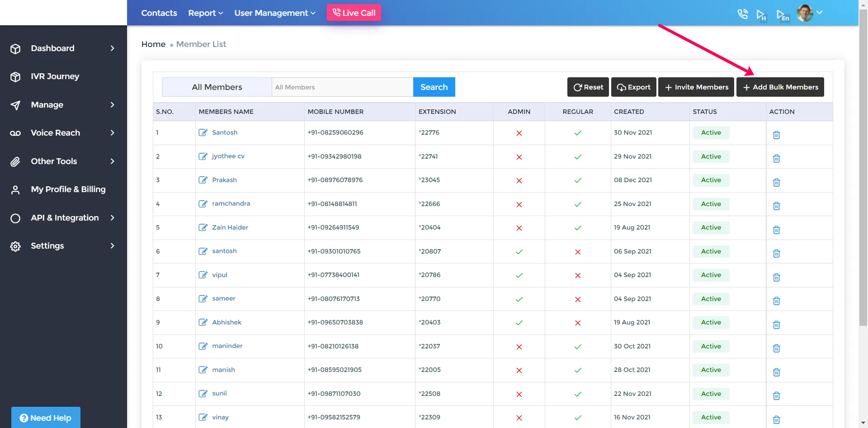Viewport: 868px width, 428px height.
Task: Delete Prakash using the trash icon
Action: [776, 182]
